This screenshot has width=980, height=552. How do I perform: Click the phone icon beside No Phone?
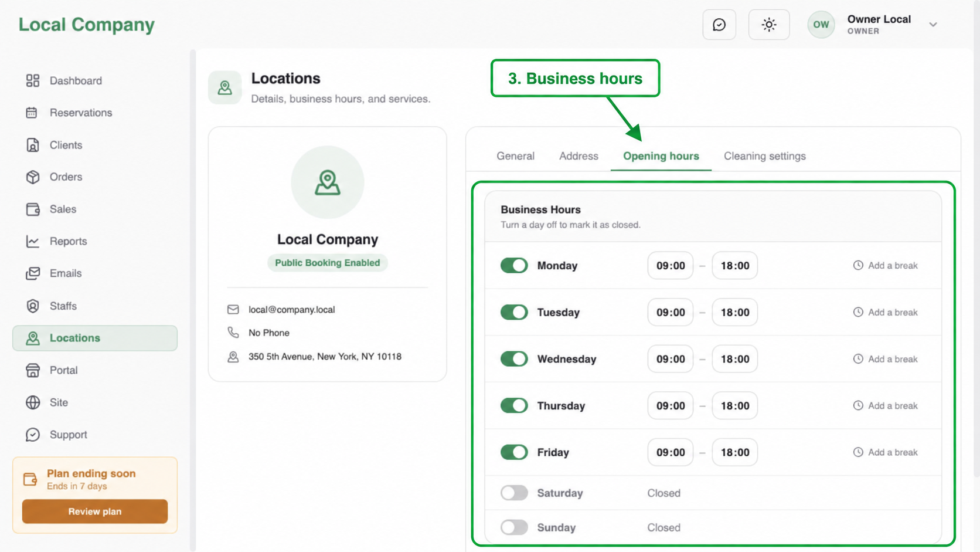[x=233, y=333]
